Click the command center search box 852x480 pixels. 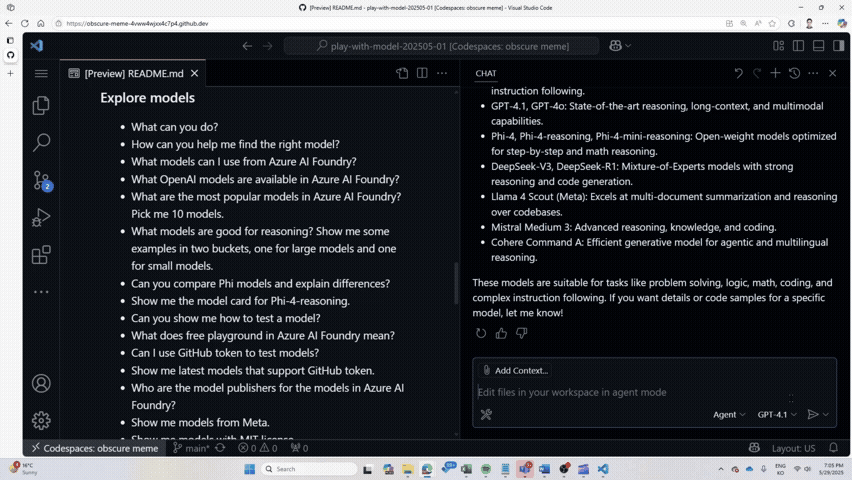(x=441, y=46)
